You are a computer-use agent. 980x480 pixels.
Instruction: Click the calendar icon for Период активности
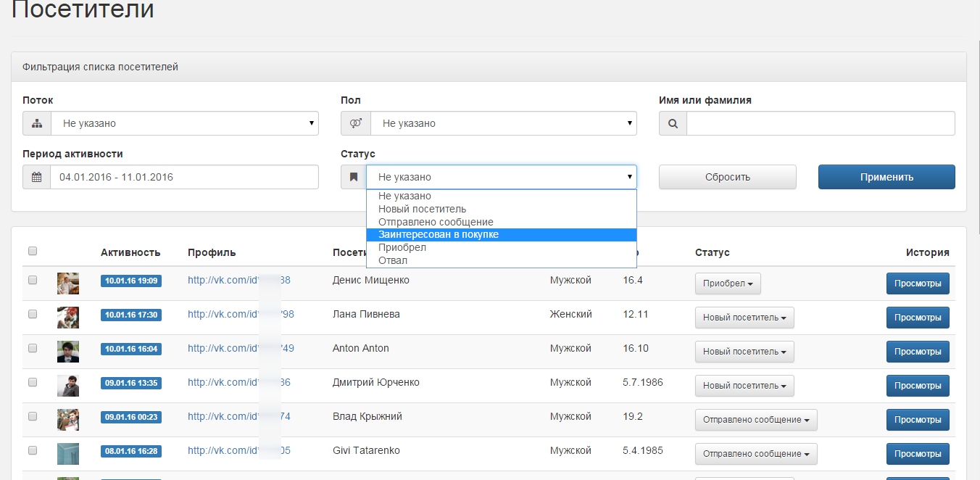tap(37, 177)
